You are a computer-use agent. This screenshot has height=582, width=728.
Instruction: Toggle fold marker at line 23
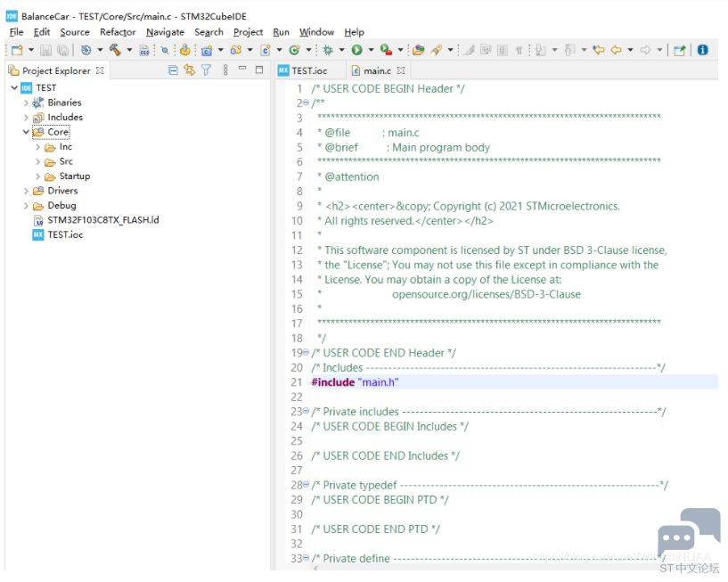306,411
